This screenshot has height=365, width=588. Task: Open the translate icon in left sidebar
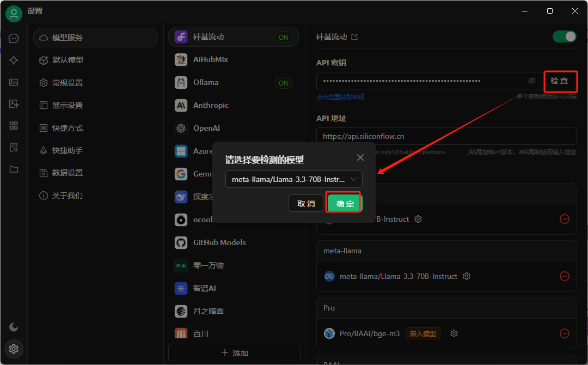[x=14, y=104]
